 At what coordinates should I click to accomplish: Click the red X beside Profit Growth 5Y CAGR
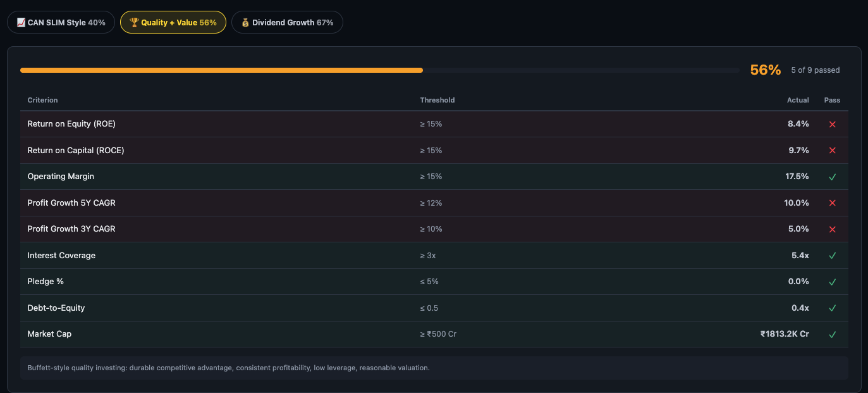[x=833, y=203]
